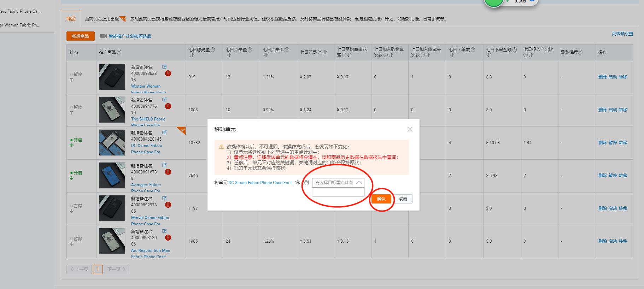Click 启动 for Wonder Woman row
The height and width of the screenshot is (289, 644).
613,77
